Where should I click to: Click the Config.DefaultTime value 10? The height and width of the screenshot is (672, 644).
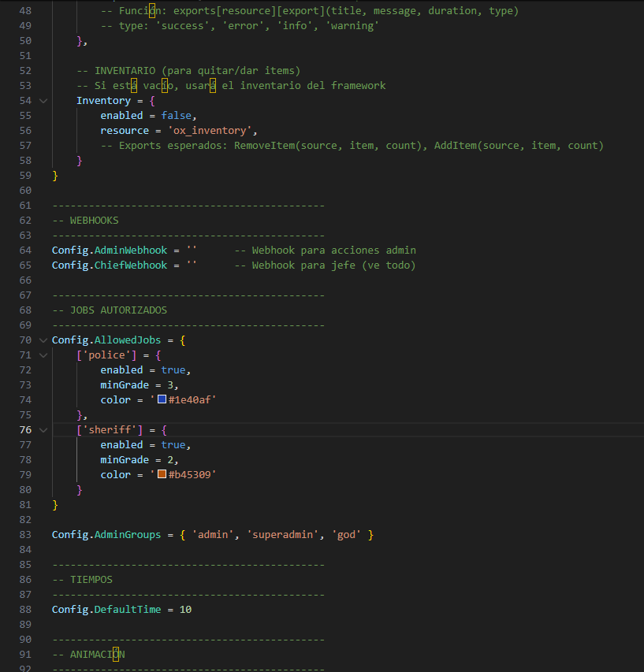[x=185, y=610]
